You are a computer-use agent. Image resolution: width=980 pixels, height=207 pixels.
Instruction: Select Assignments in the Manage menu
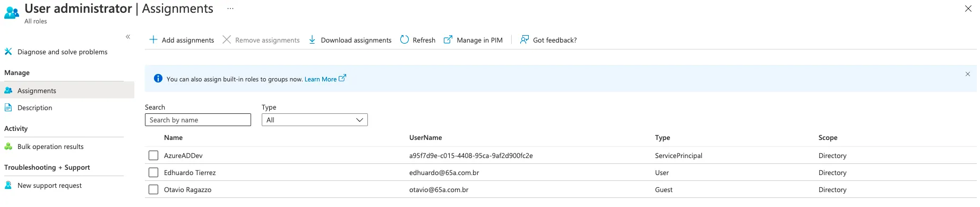[67, 90]
